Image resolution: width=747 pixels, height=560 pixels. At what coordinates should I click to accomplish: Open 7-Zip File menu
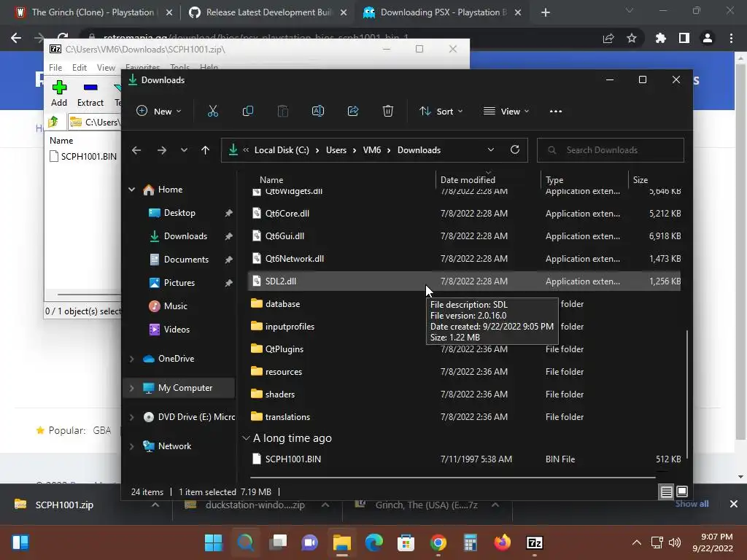coord(55,68)
